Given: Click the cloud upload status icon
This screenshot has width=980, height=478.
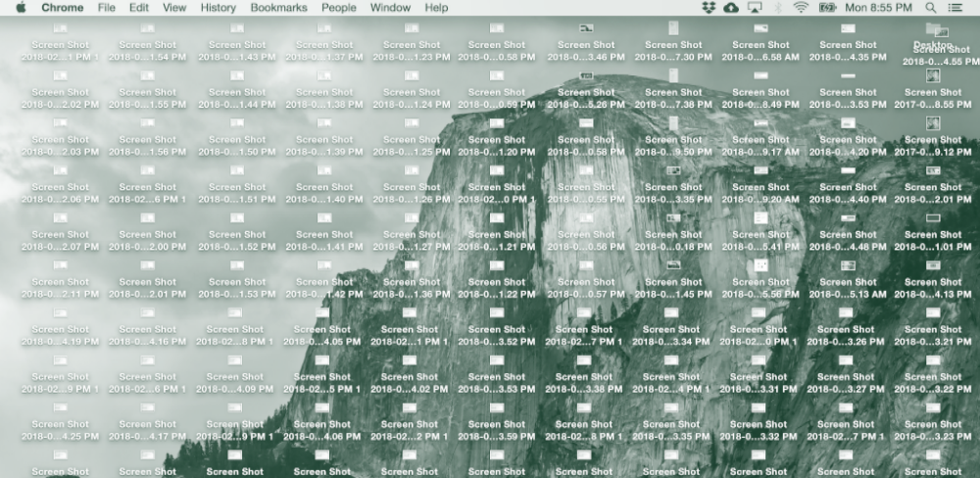Looking at the screenshot, I should point(731,8).
